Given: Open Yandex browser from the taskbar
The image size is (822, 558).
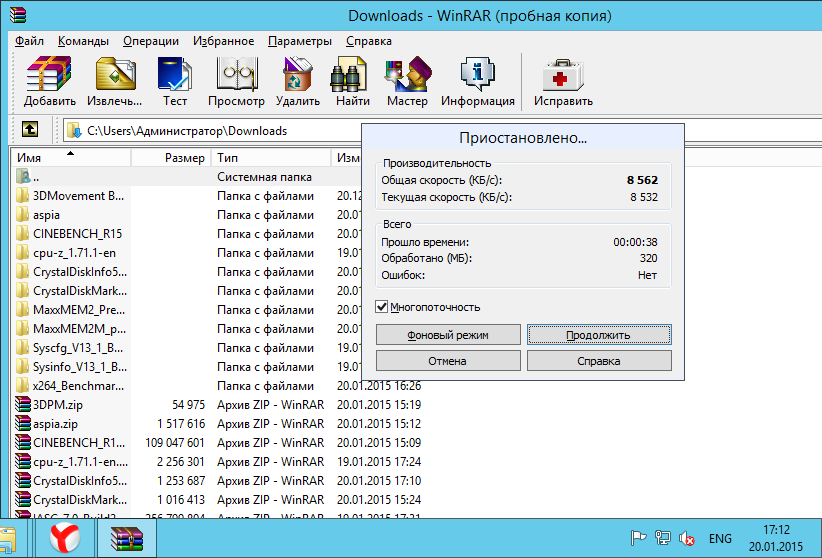Looking at the screenshot, I should point(65,538).
